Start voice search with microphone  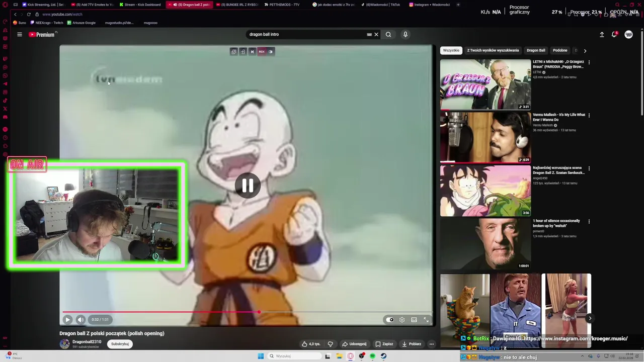406,35
